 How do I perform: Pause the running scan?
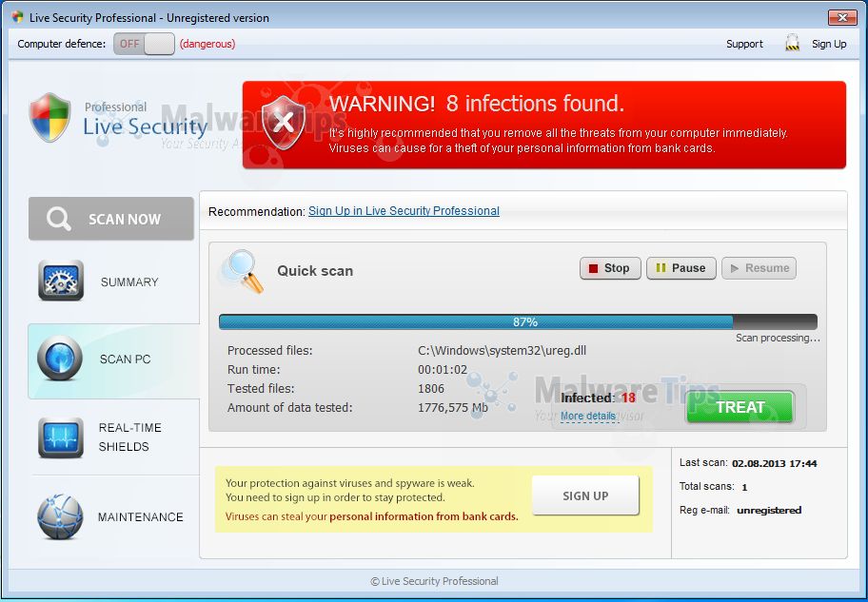click(681, 268)
